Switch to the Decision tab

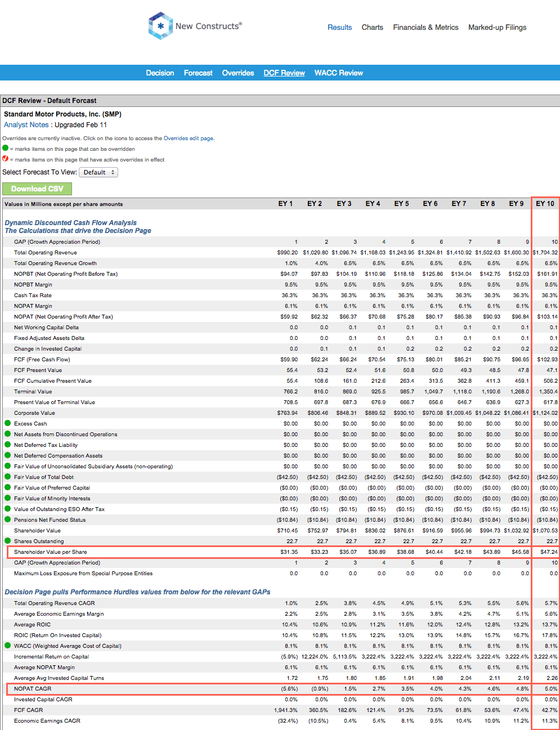coord(160,73)
